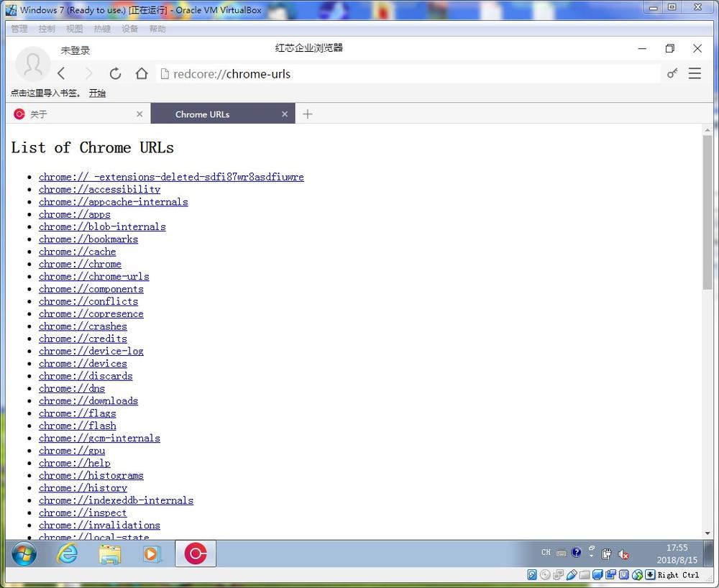Image resolution: width=719 pixels, height=588 pixels.
Task: Click the help question-mark tray icon
Action: click(577, 552)
